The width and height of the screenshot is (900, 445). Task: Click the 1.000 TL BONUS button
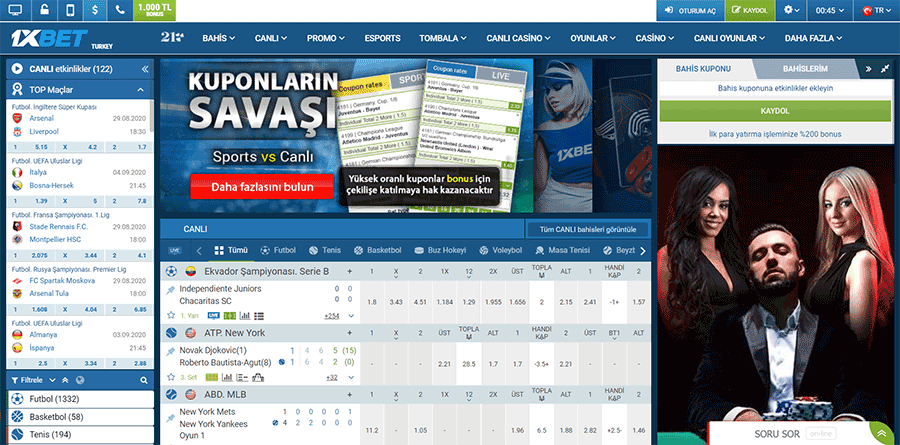click(154, 10)
